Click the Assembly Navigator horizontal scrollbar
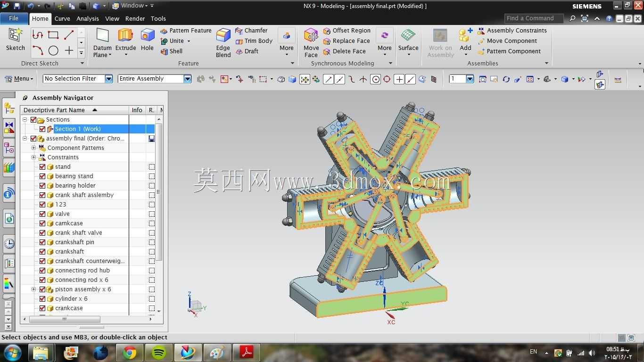This screenshot has width=644, height=362. pos(90,319)
